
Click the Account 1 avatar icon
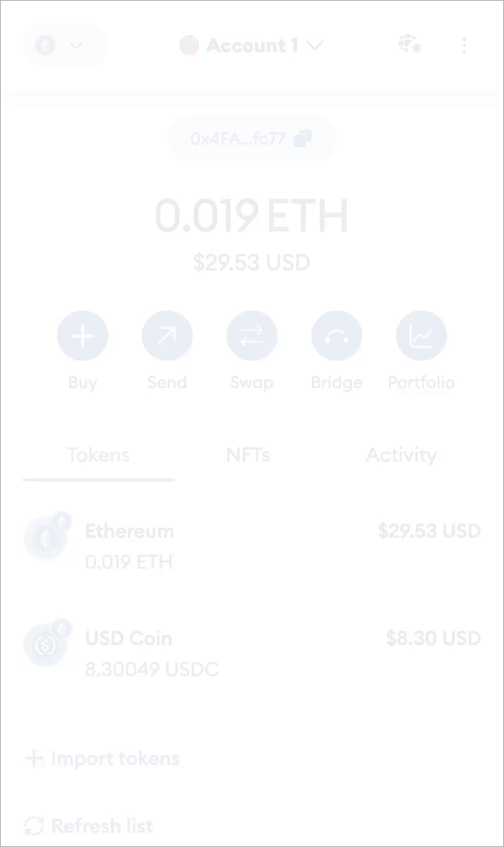click(189, 46)
